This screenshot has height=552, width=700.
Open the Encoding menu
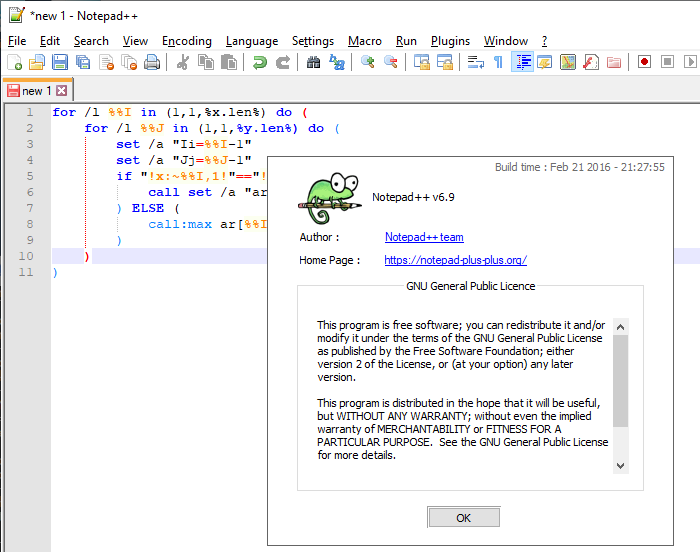(187, 41)
